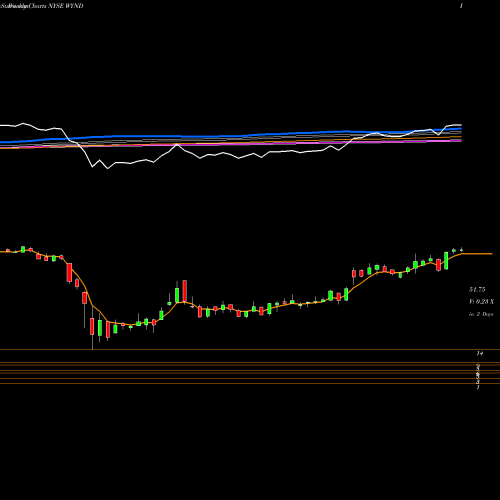Screen dimensions: 500x500
Task: Click the last large green candle at right
Action: tap(446, 261)
